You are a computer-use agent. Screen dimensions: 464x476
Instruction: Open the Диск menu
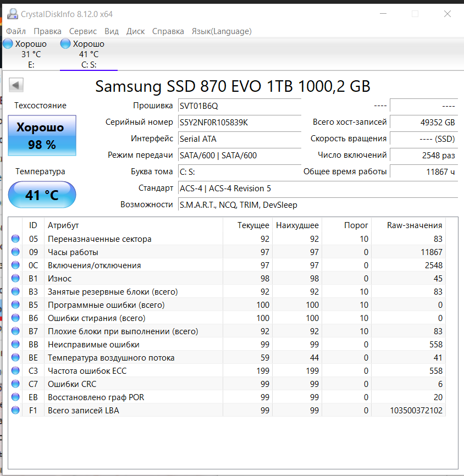pos(135,31)
